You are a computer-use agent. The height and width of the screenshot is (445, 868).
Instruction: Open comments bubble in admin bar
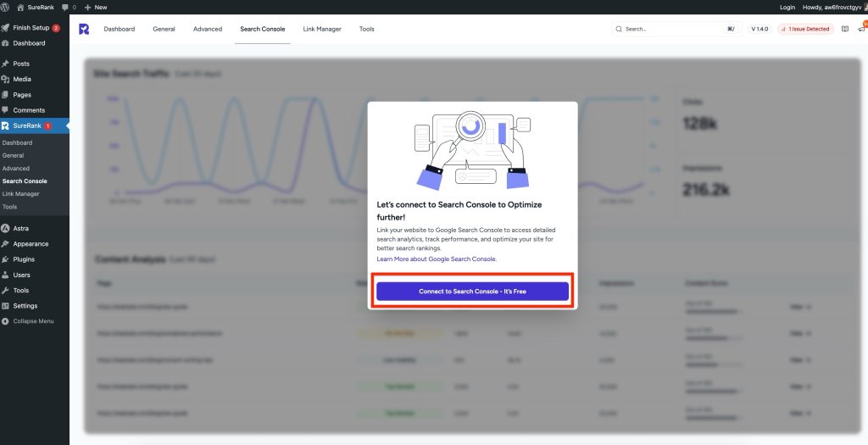pyautogui.click(x=70, y=7)
